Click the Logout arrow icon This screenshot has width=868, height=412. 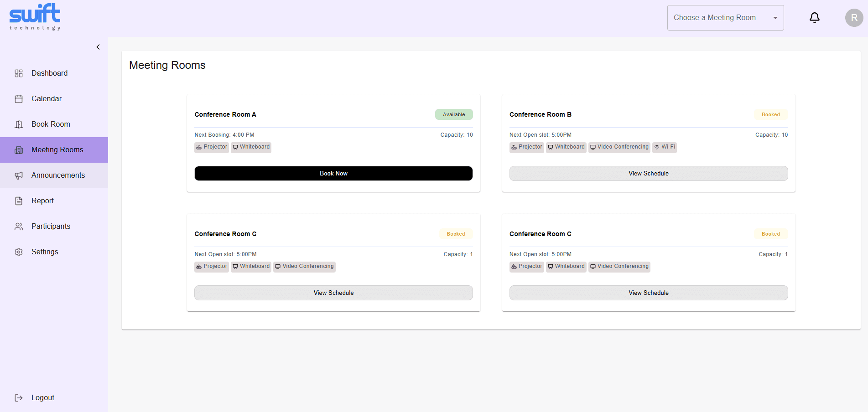pos(19,398)
